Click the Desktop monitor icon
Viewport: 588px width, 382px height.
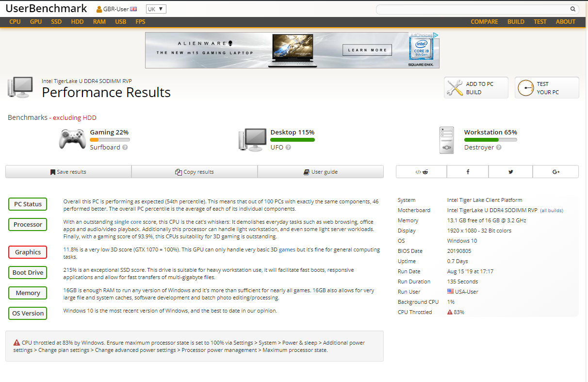pyautogui.click(x=252, y=140)
